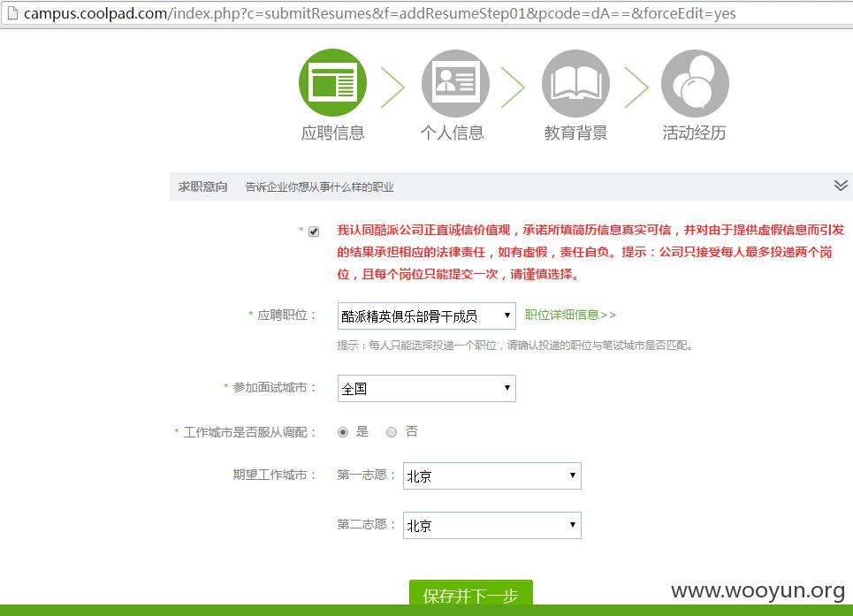Click 保存并下一步 button
The width and height of the screenshot is (853, 616).
(x=470, y=593)
